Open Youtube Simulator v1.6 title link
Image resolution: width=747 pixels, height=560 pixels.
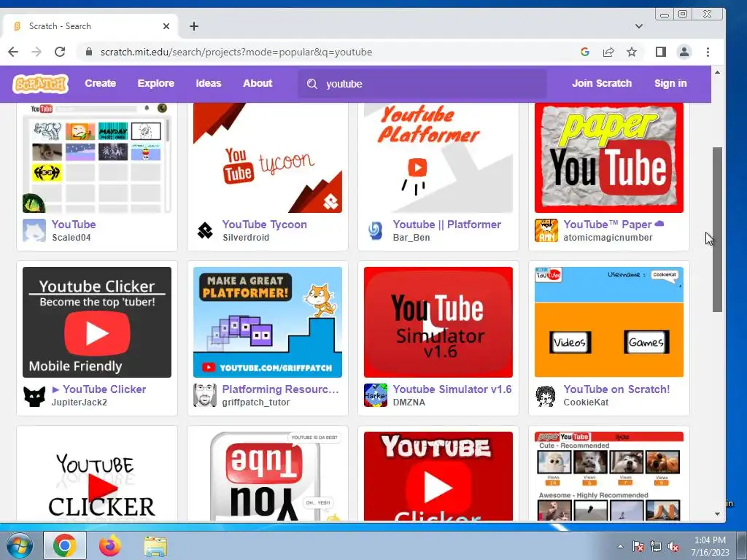452,389
